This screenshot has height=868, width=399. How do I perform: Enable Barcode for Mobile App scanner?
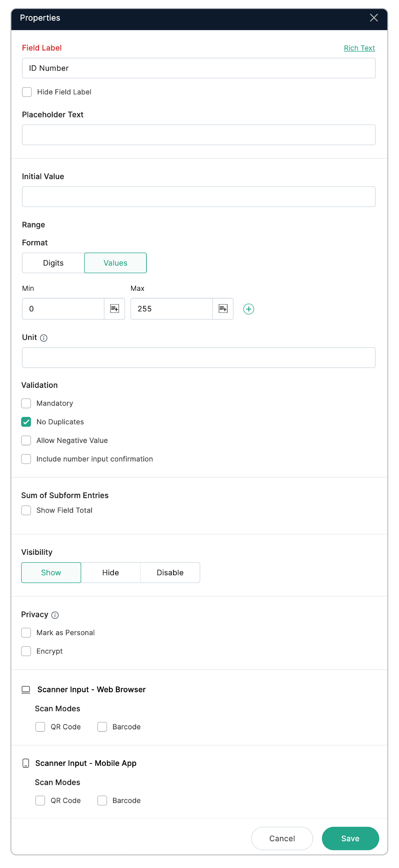click(102, 801)
